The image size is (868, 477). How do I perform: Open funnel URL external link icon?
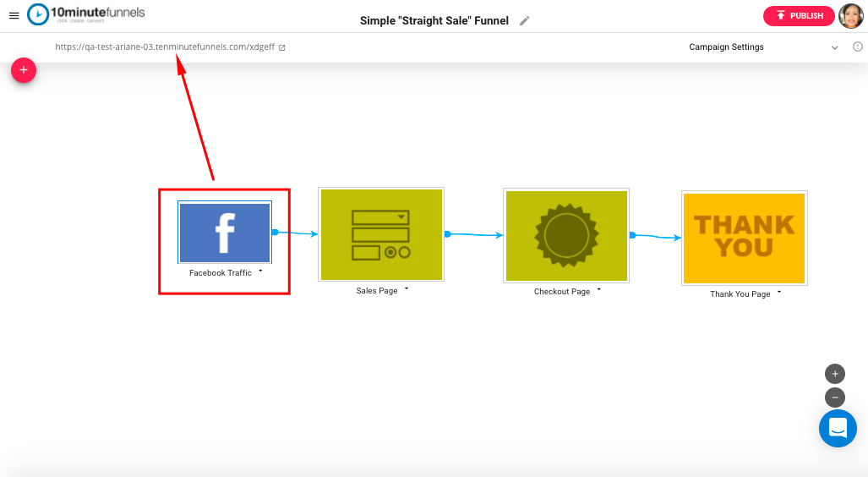coord(281,47)
